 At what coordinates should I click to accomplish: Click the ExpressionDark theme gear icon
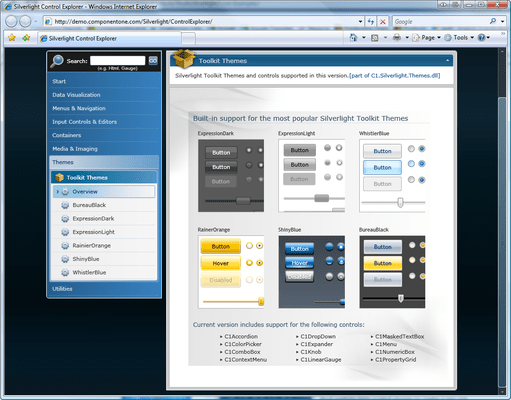pyautogui.click(x=65, y=219)
